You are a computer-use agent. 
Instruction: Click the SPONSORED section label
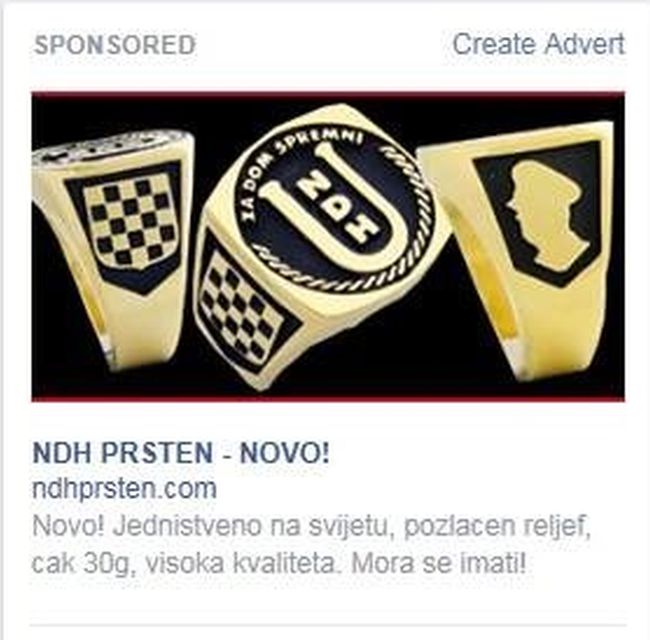tap(114, 45)
